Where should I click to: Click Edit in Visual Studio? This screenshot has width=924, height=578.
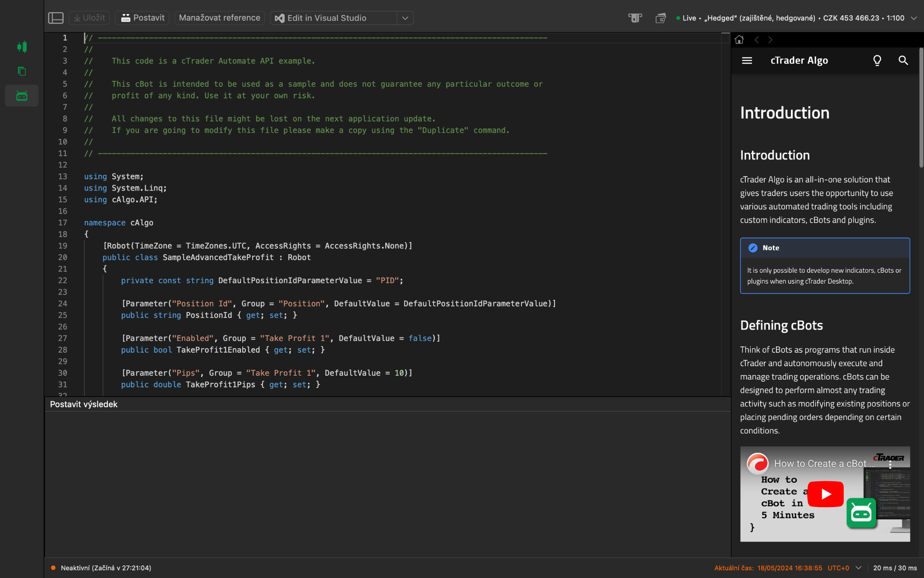click(x=333, y=18)
